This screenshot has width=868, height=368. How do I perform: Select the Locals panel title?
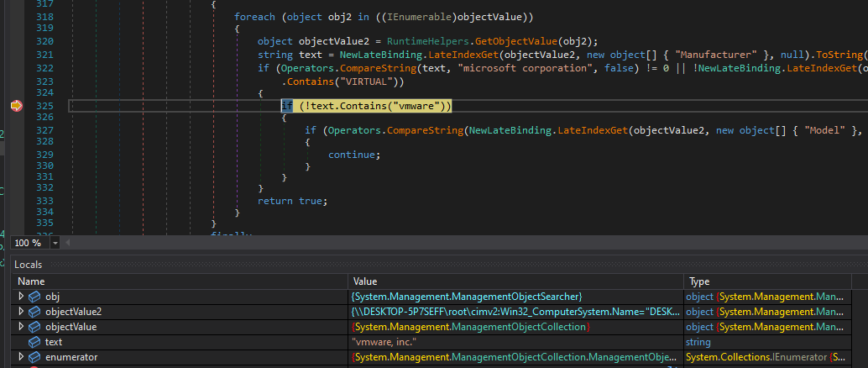[x=29, y=265]
